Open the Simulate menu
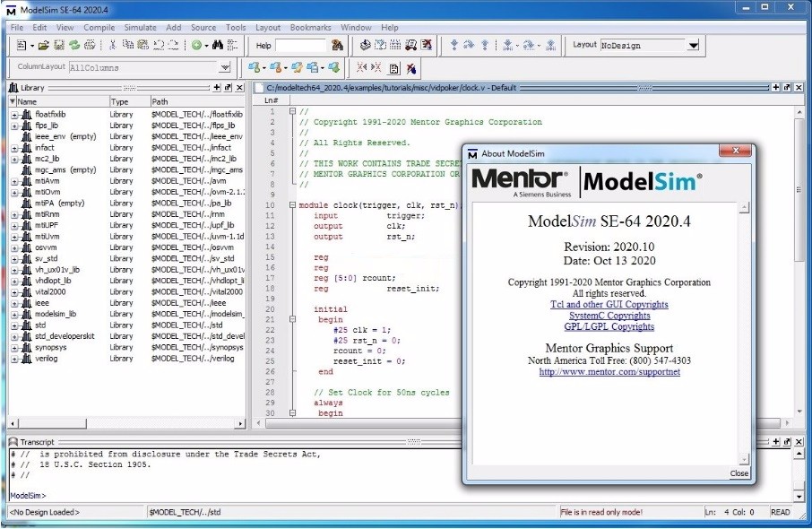 [x=140, y=28]
